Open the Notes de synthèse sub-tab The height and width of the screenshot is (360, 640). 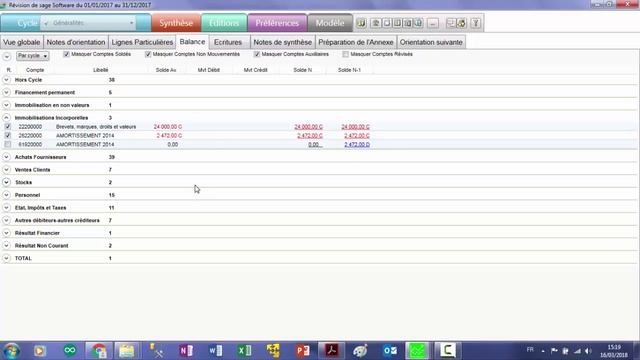coord(282,42)
